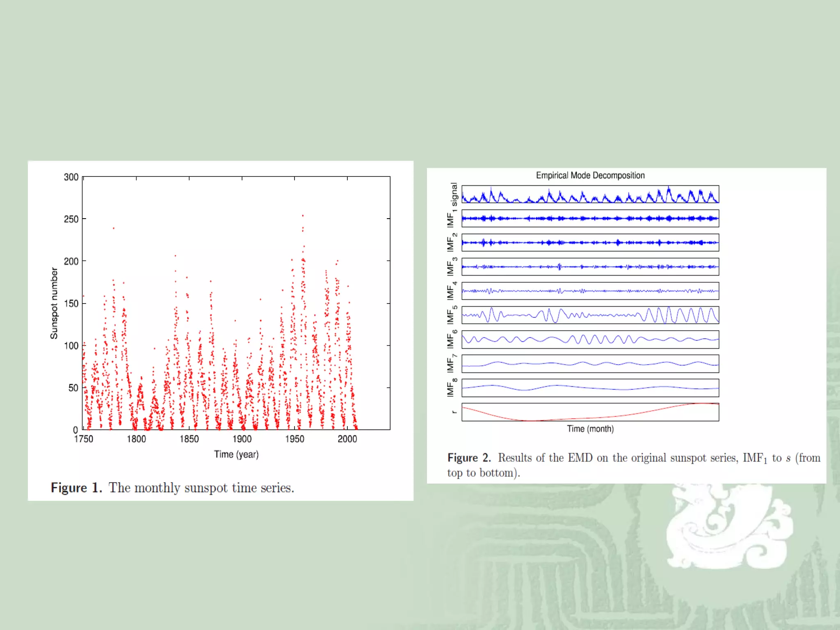Click the 1950 tick label on x-axis
This screenshot has height=630, width=840.
[294, 439]
